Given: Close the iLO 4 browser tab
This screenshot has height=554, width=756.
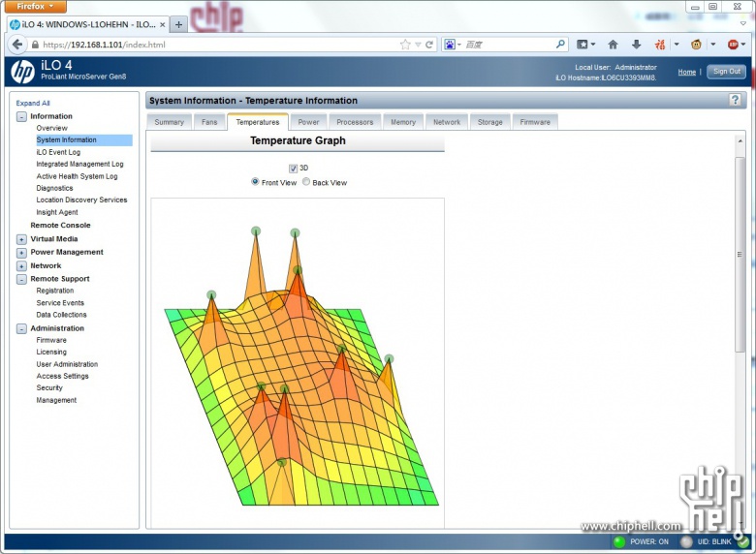Looking at the screenshot, I should [163, 24].
